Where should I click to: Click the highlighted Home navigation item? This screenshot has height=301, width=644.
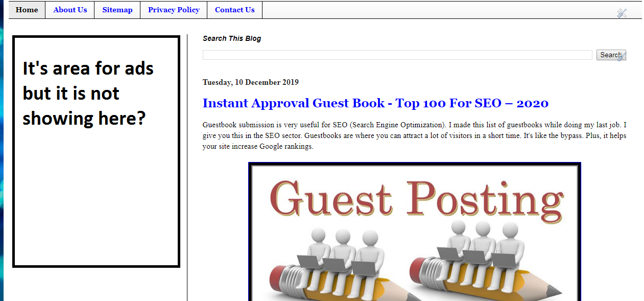27,9
